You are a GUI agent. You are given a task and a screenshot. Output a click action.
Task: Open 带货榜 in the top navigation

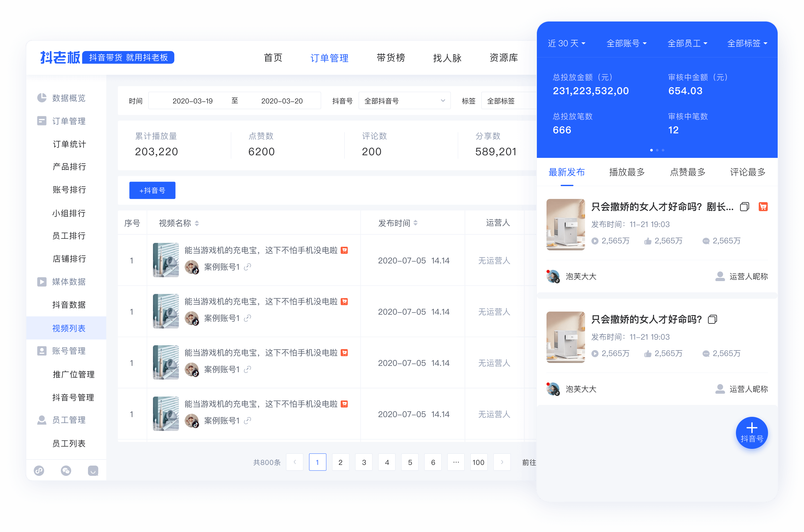pos(390,58)
